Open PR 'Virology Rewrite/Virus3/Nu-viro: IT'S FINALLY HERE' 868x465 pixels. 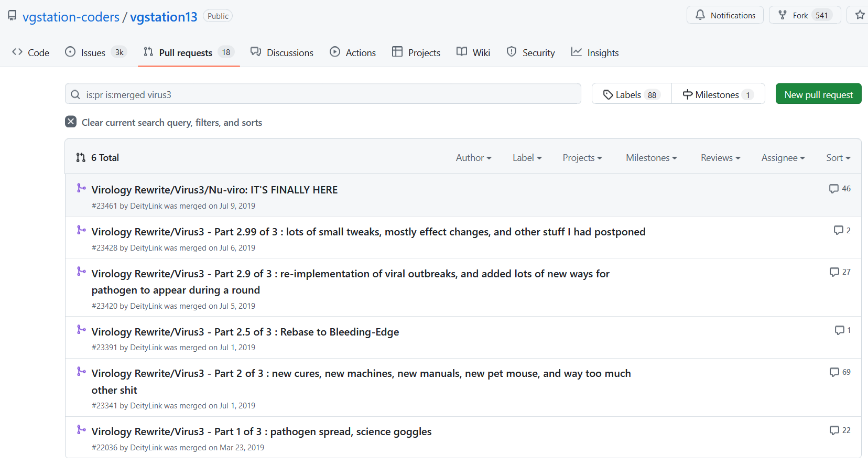(214, 190)
